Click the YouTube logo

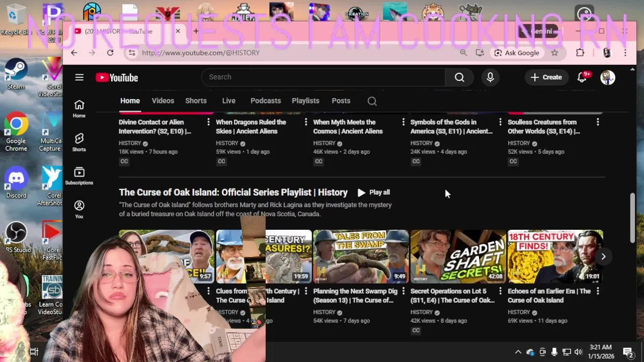[x=117, y=77]
